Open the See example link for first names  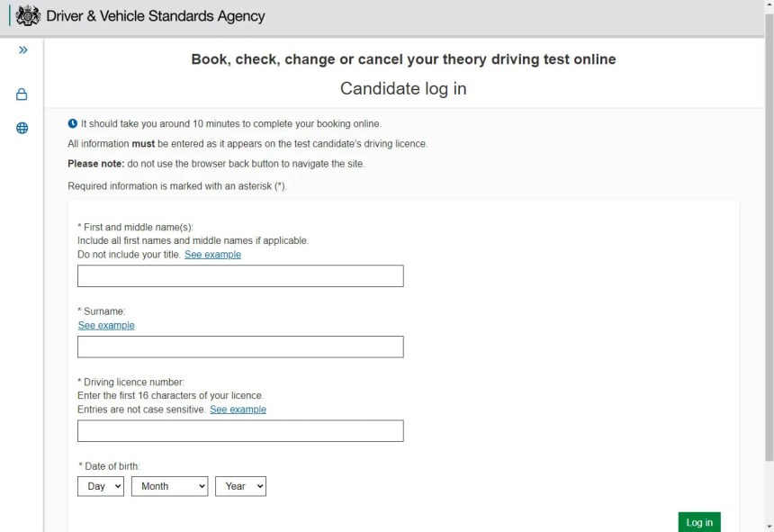[x=212, y=255]
